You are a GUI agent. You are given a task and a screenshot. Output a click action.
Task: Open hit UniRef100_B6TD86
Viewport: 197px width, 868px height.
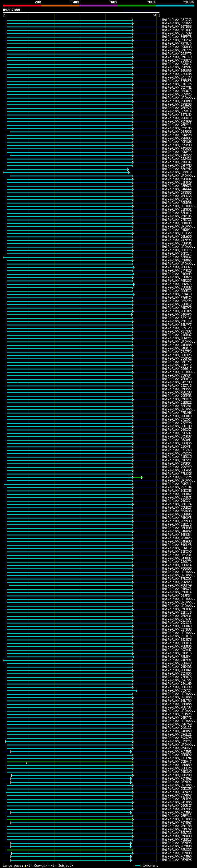(176, 26)
